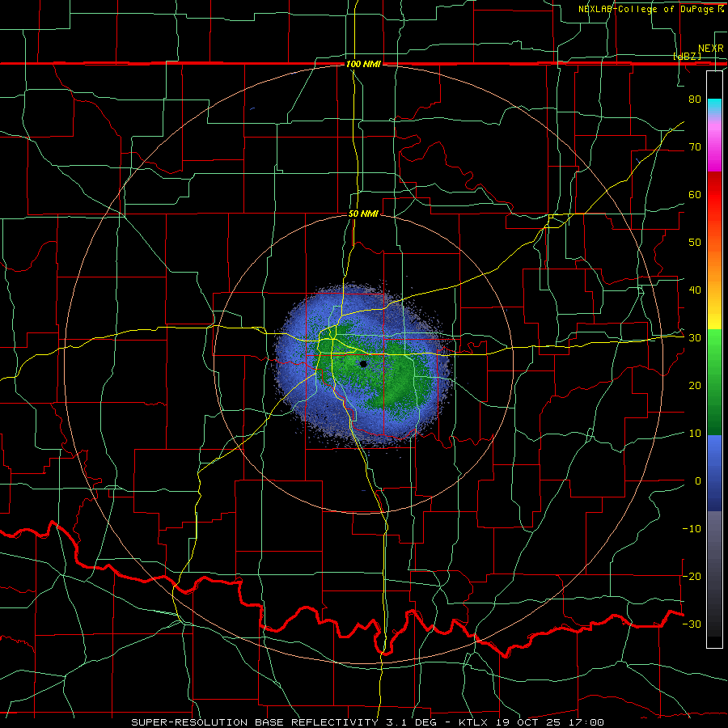This screenshot has width=728, height=728.
Task: Click the cyan segment of the color bar
Action: (x=714, y=107)
